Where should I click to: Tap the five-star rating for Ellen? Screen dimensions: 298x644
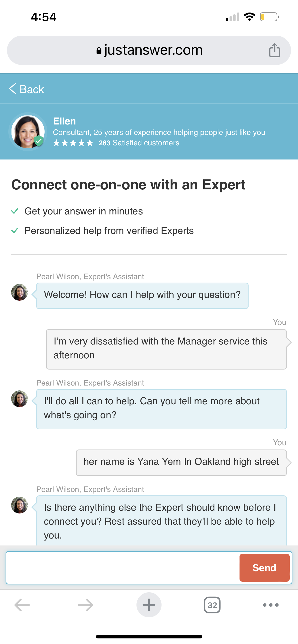[x=73, y=143]
